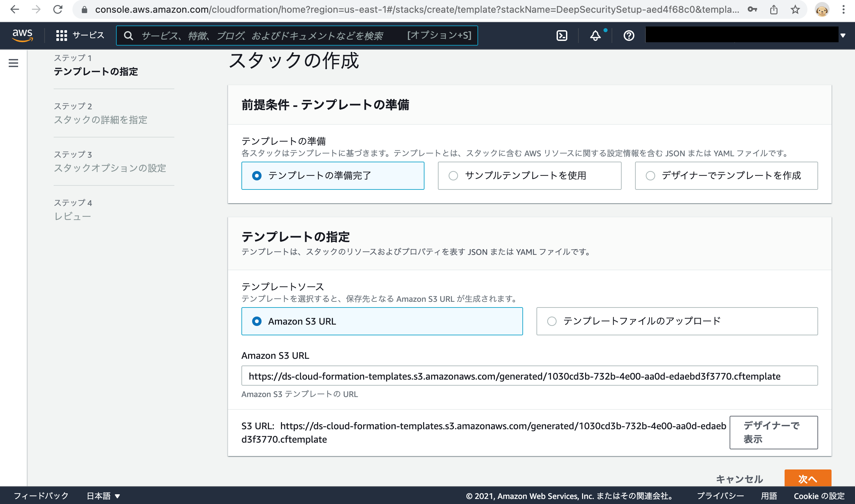
Task: Click the Amazon S3 テンプレートの URL hint
Action: 299,394
